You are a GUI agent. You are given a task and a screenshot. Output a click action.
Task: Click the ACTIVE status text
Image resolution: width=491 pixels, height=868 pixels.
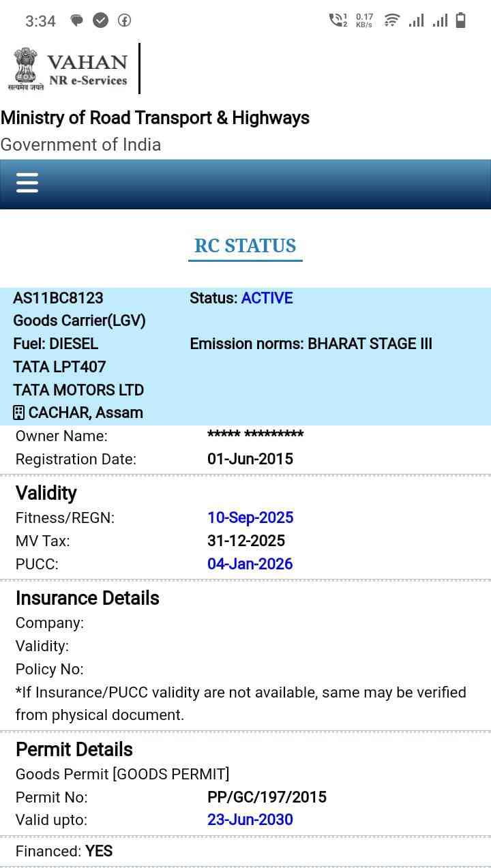tap(267, 298)
